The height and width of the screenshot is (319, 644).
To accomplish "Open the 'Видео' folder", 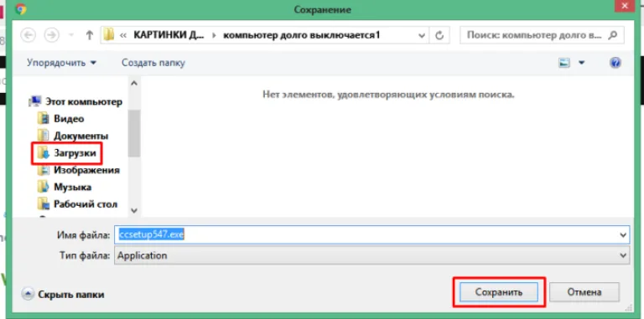I will [60, 119].
